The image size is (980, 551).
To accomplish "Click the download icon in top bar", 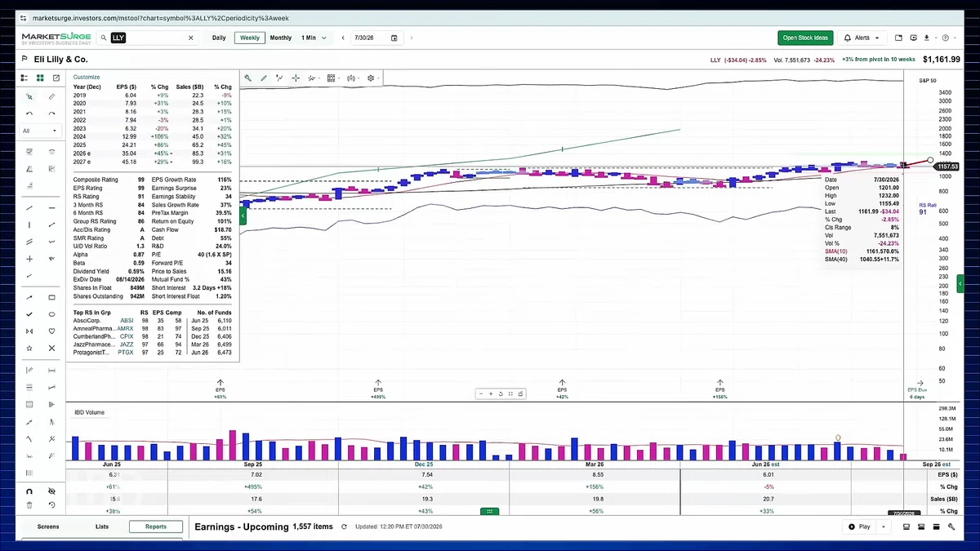I will [x=927, y=38].
